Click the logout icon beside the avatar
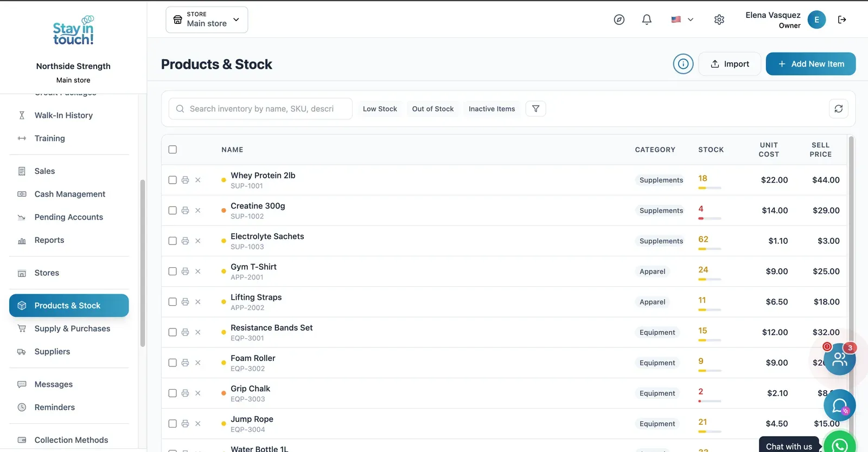868x452 pixels. click(x=842, y=20)
